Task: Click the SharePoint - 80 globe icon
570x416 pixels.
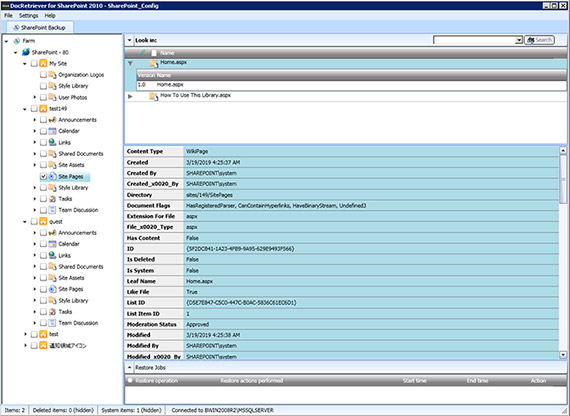Action: coord(25,52)
